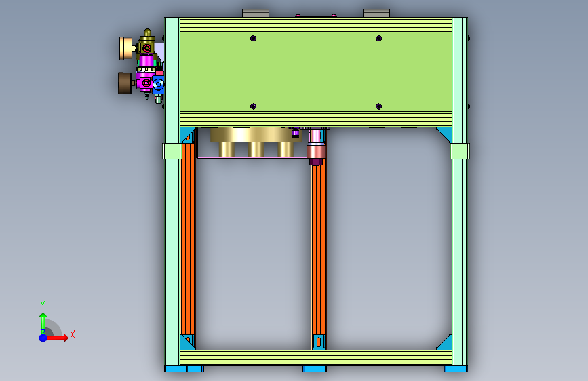Viewport: 588px width, 381px height.
Task: Select the right light-green connector block on frame
Action: [x=460, y=151]
